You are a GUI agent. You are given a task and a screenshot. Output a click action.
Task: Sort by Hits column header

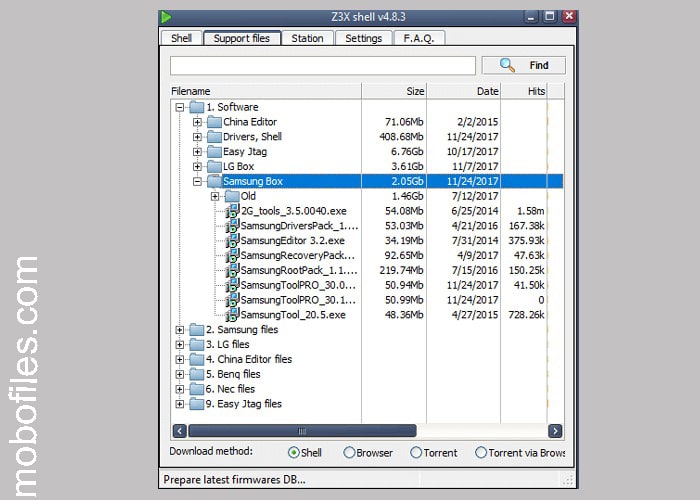pos(524,91)
